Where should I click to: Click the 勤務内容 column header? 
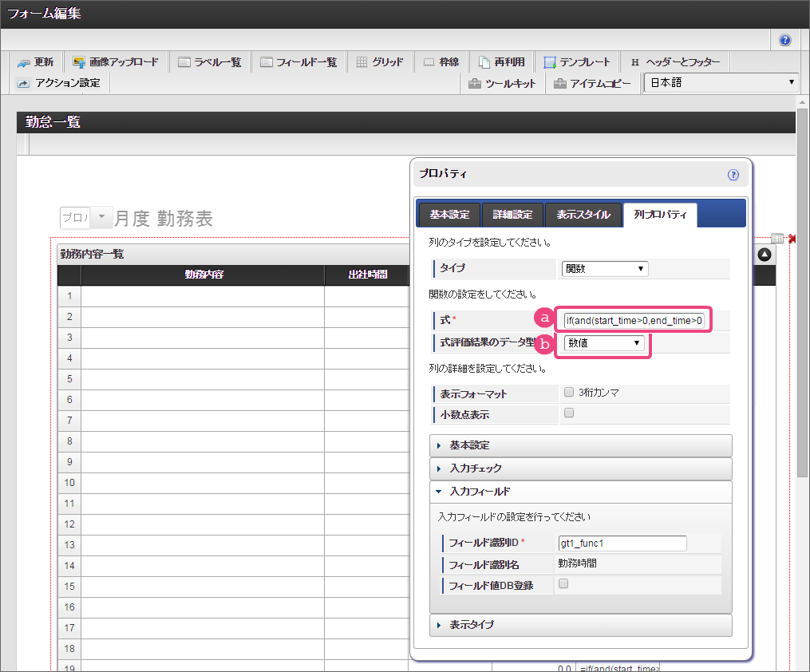tap(203, 275)
